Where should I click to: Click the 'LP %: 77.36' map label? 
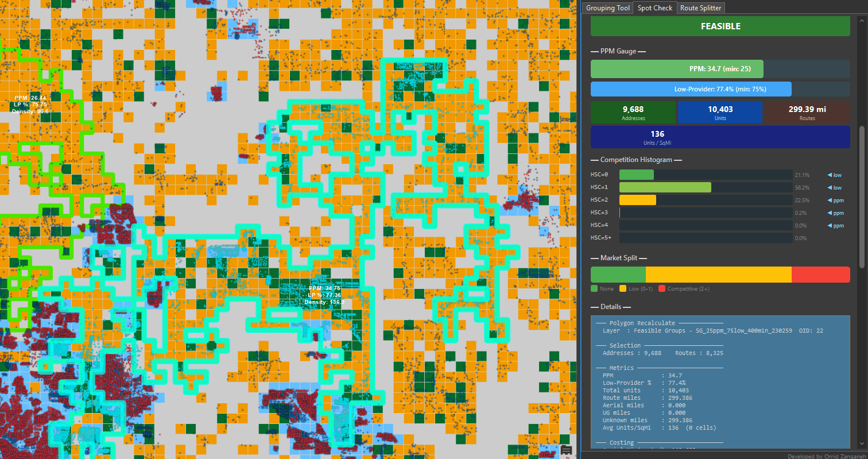[324, 295]
